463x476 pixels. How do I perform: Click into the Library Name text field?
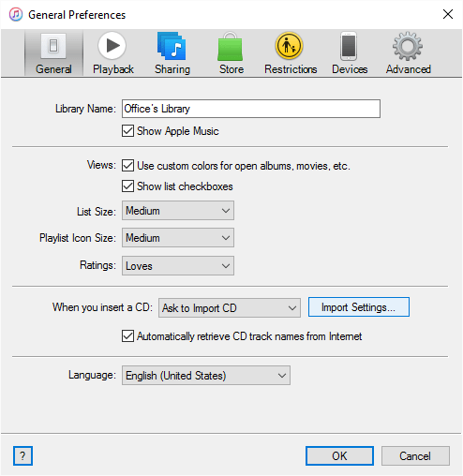pyautogui.click(x=251, y=109)
